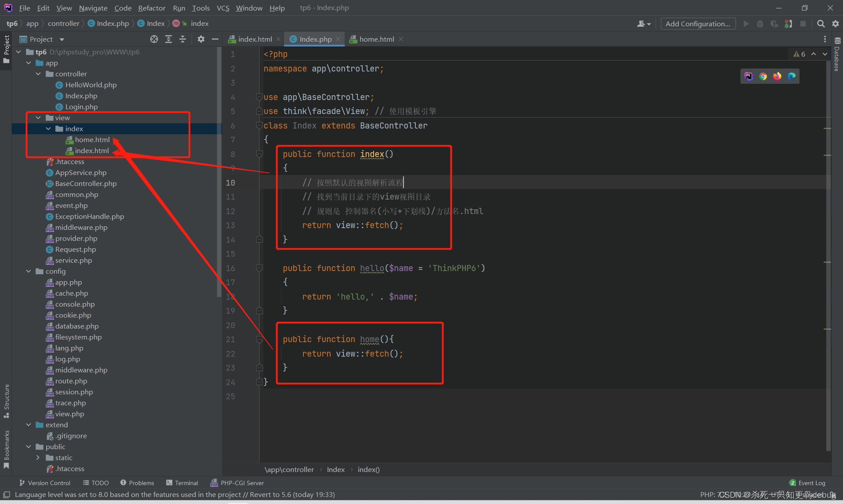Image resolution: width=843 pixels, height=504 pixels.
Task: Open file in Edge browser icon
Action: (x=792, y=76)
